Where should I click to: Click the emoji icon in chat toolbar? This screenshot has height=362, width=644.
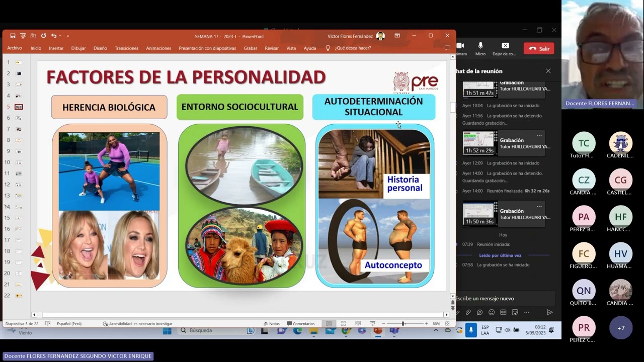tap(492, 312)
